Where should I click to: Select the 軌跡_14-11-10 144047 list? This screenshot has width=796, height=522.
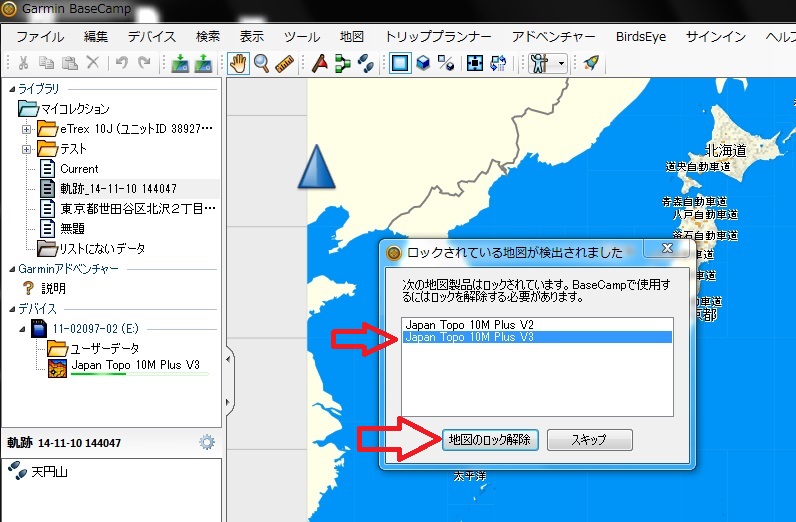(x=109, y=188)
